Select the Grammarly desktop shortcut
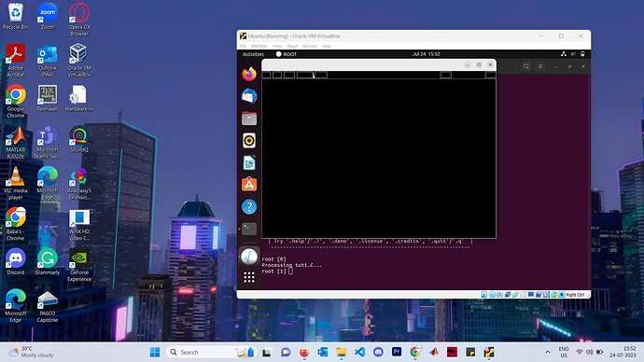This screenshot has height=362, width=644. (48, 262)
